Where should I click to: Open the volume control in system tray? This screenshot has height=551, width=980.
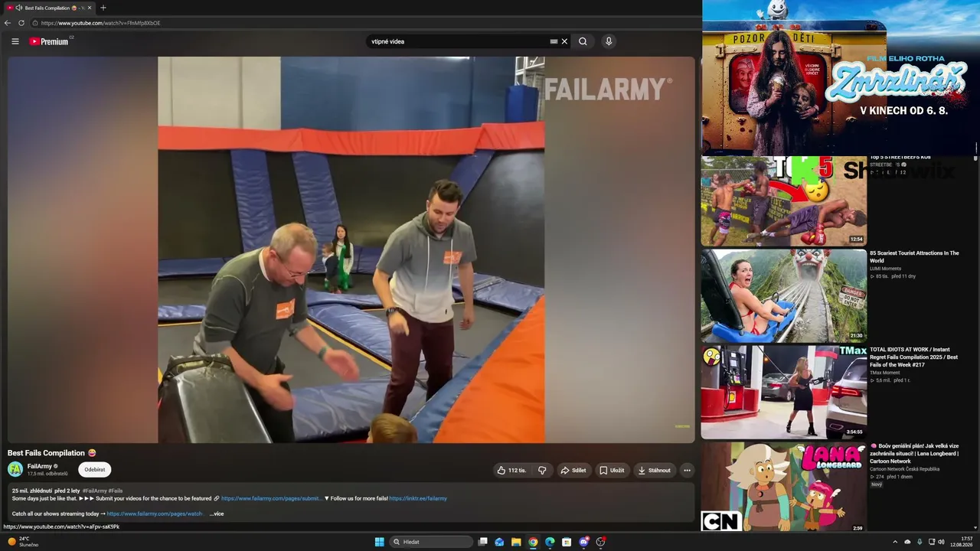[x=941, y=542]
